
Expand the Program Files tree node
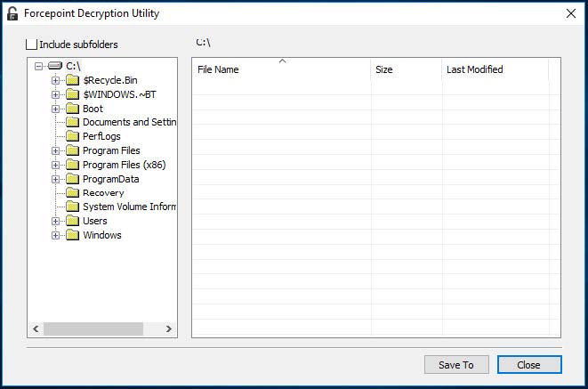click(x=56, y=150)
